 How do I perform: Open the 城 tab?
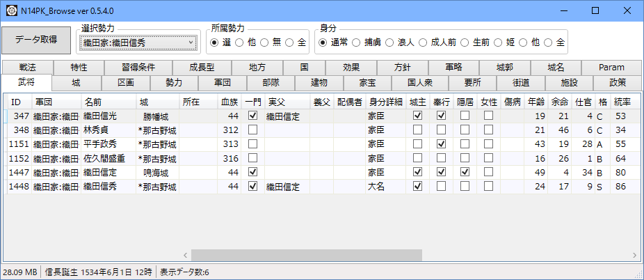coord(75,83)
